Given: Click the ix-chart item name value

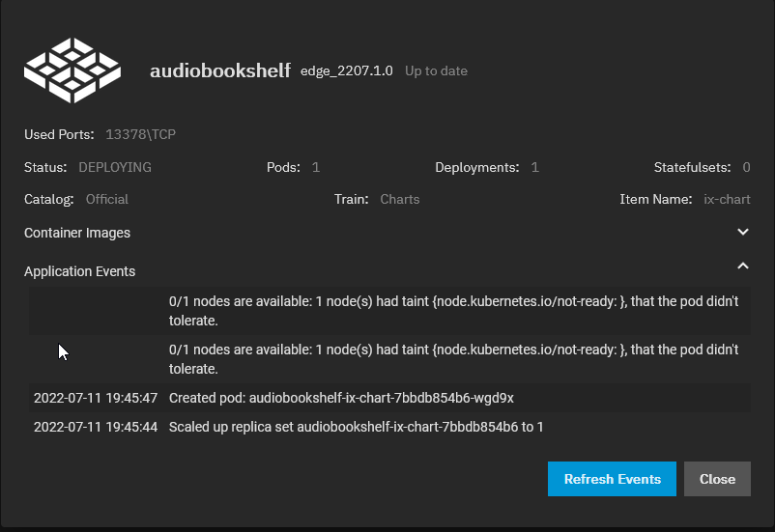Looking at the screenshot, I should [x=727, y=199].
